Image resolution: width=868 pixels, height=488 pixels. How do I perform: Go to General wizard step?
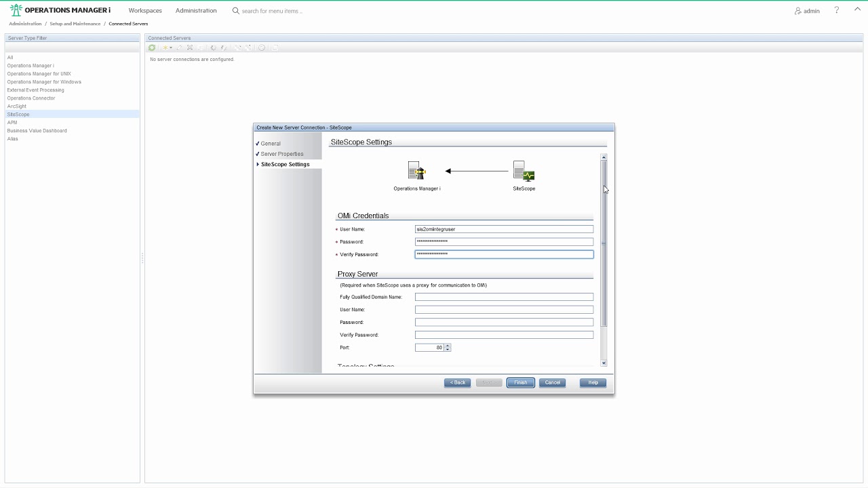271,144
